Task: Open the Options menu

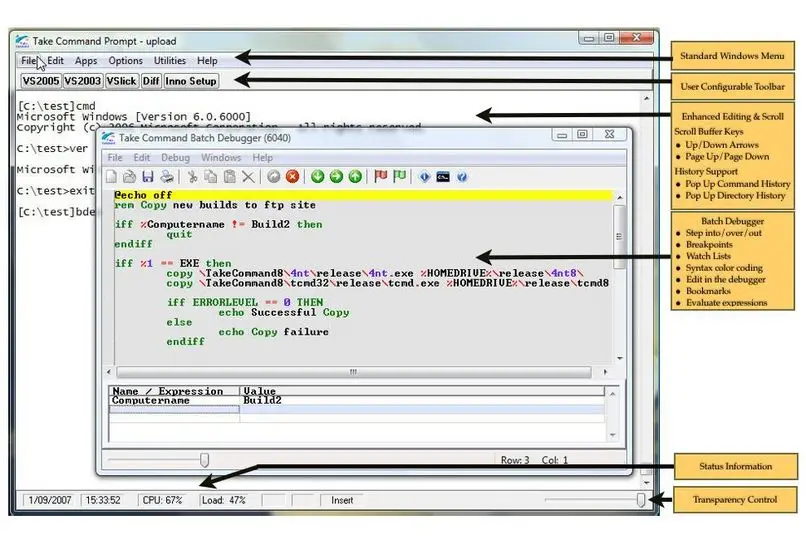Action: [x=125, y=61]
